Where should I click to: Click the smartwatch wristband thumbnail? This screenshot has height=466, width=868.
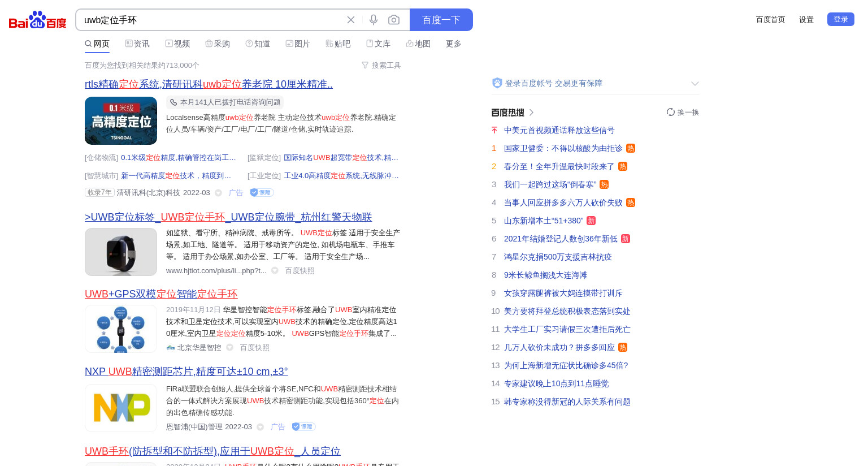click(121, 252)
